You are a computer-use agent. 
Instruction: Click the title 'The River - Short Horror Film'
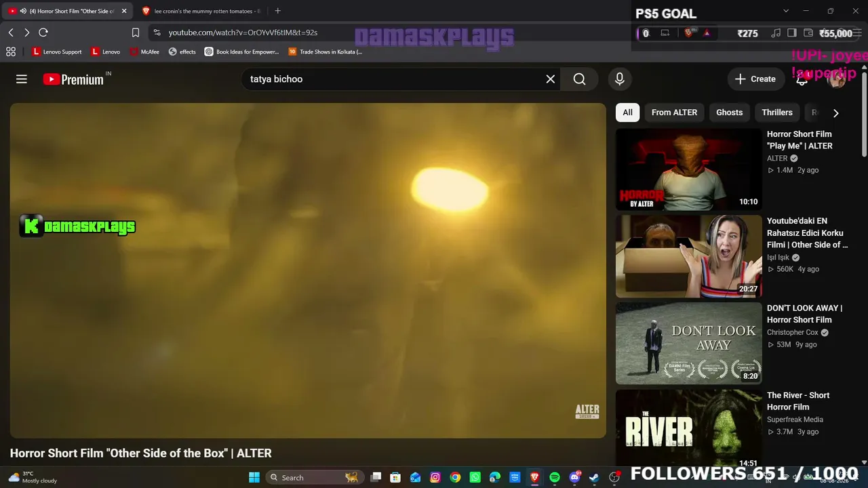[798, 401]
